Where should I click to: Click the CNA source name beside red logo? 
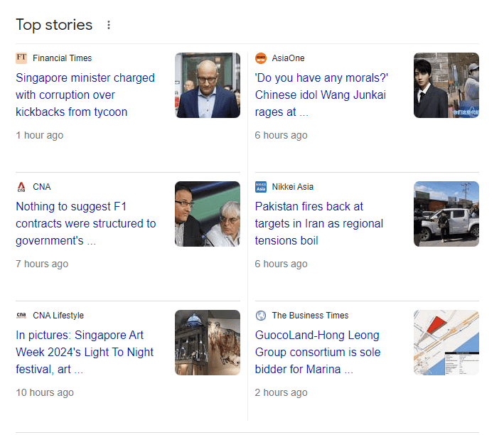click(x=42, y=187)
